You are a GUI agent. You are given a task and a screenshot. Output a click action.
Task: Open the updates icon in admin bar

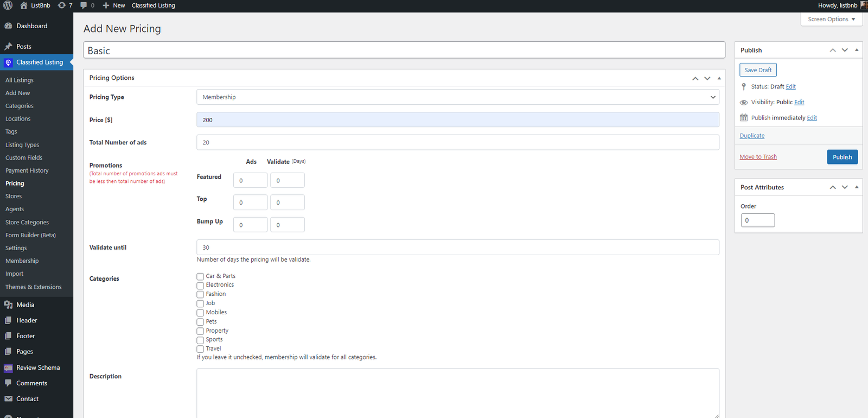coord(62,5)
